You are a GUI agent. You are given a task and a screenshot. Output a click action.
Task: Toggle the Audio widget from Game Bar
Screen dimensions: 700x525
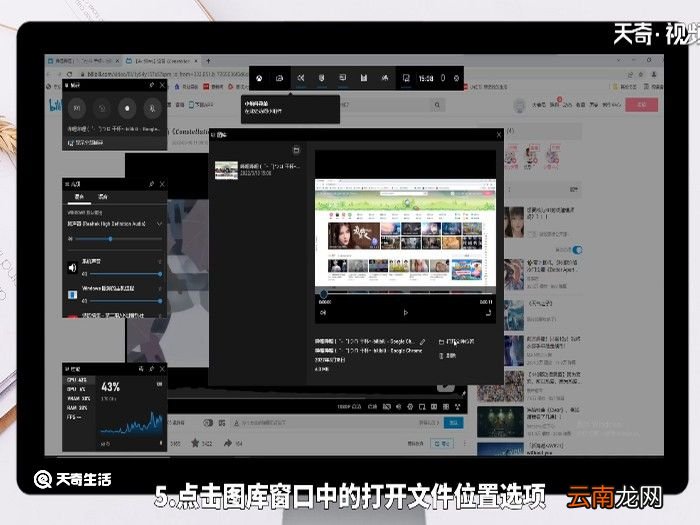pos(301,78)
